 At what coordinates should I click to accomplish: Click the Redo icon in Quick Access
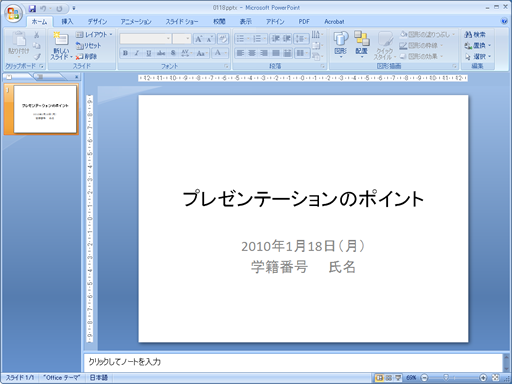tap(59, 9)
